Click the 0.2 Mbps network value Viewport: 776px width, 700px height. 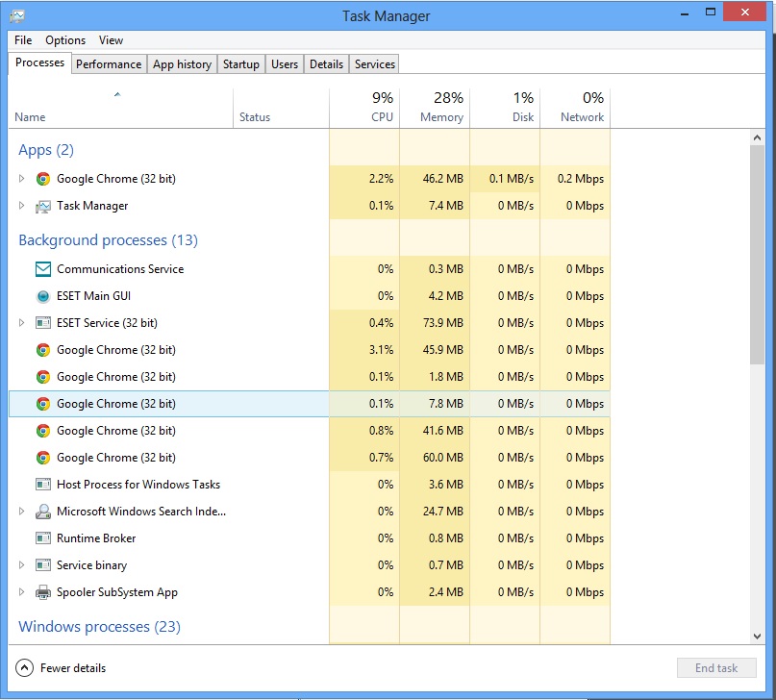click(581, 179)
